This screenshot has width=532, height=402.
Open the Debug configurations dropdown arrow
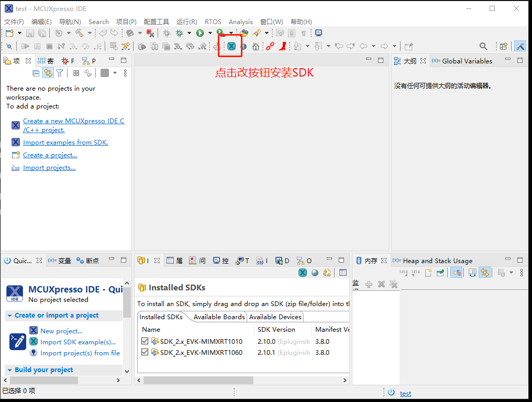pos(189,33)
